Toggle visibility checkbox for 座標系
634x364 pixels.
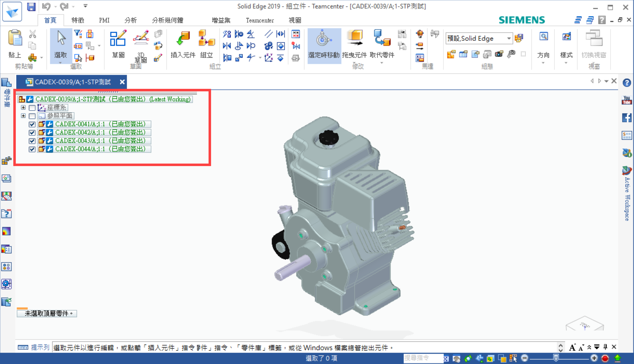pos(32,108)
